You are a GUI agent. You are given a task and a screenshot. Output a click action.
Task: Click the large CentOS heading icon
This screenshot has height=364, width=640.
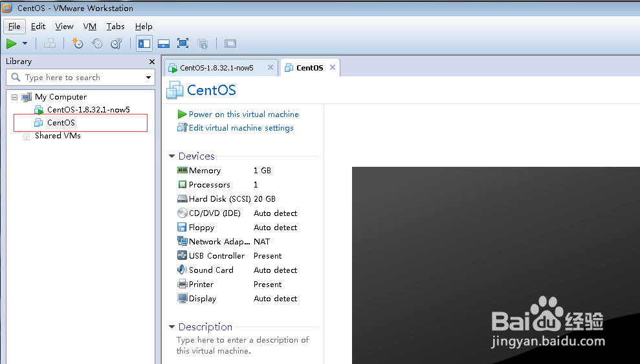175,90
